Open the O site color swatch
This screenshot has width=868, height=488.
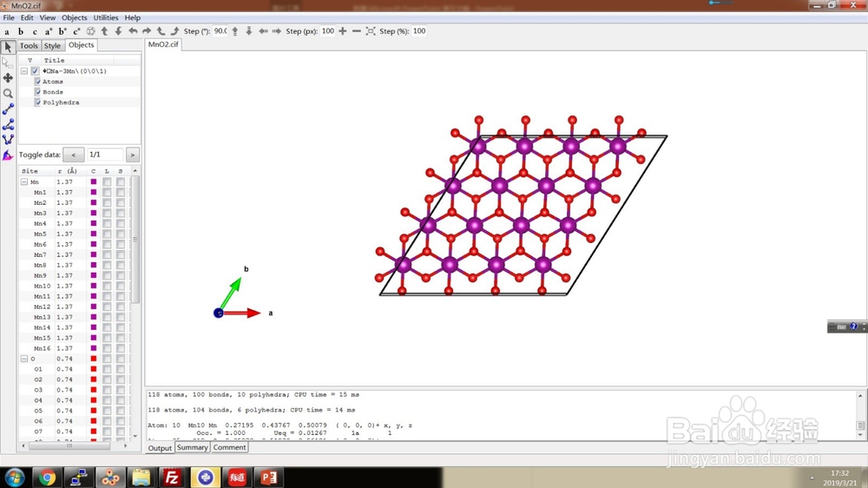94,359
